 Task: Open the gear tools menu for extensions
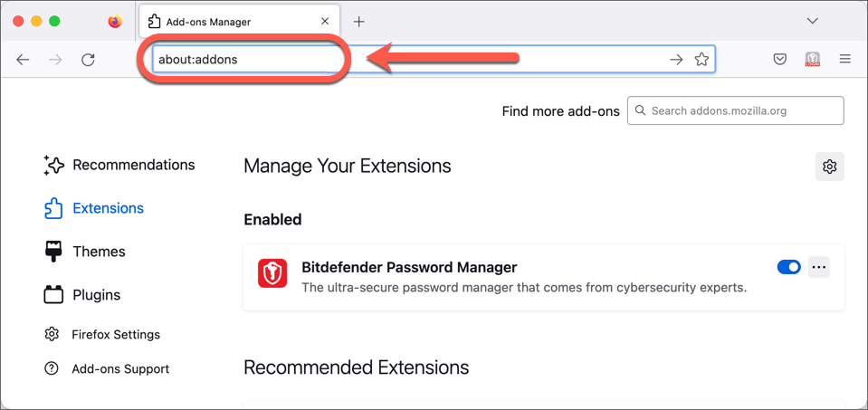[x=829, y=167]
